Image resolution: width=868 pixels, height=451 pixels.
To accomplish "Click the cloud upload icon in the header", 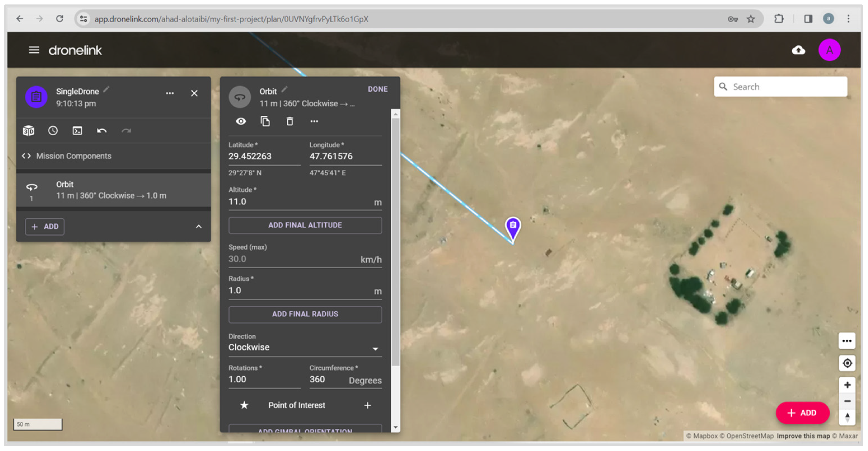I will click(799, 50).
